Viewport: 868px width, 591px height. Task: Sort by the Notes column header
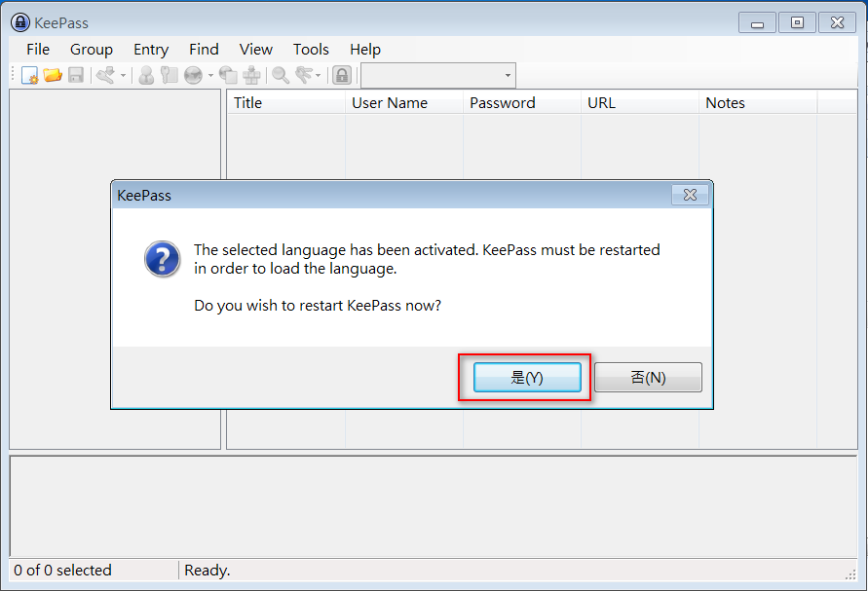(x=758, y=103)
